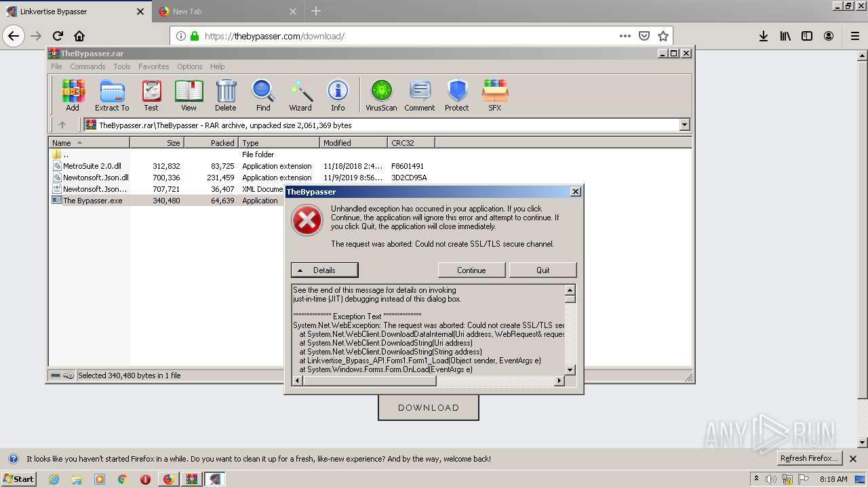Start VirusScan on the archive
868x488 pixels.
point(381,95)
